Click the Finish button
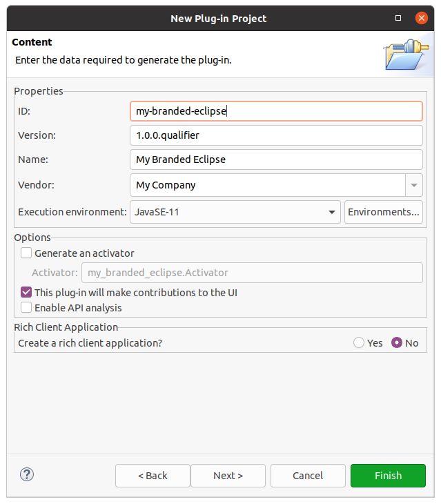This screenshot has width=441, height=504. pos(388,475)
